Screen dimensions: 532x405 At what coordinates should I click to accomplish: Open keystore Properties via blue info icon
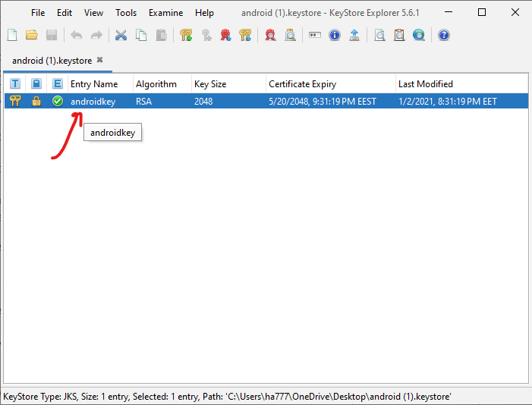click(335, 35)
